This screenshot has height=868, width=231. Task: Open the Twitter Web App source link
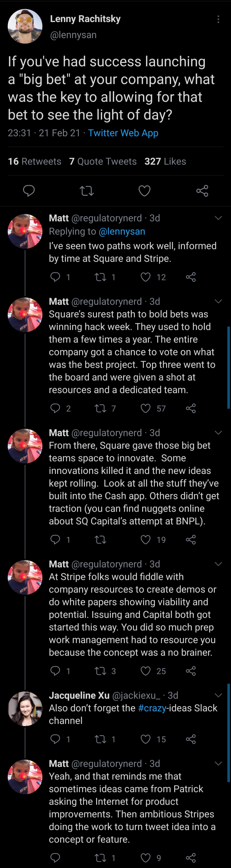click(x=123, y=133)
